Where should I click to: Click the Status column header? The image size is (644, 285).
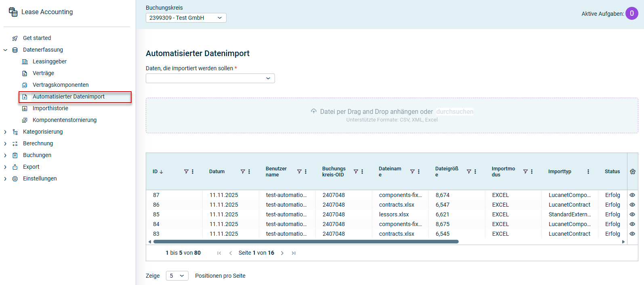click(x=612, y=172)
